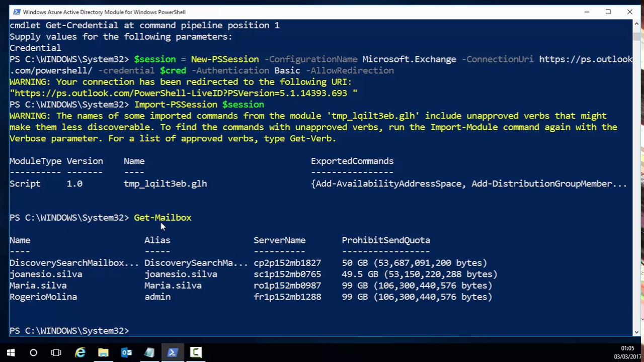Open Task View
Image resolution: width=644 pixels, height=362 pixels.
[x=56, y=352]
